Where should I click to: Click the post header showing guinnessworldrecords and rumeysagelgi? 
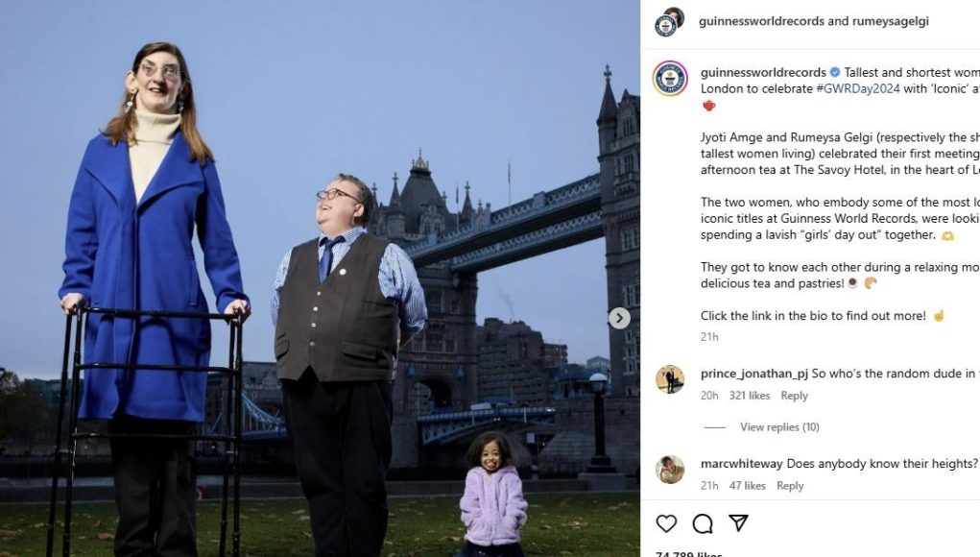814,21
